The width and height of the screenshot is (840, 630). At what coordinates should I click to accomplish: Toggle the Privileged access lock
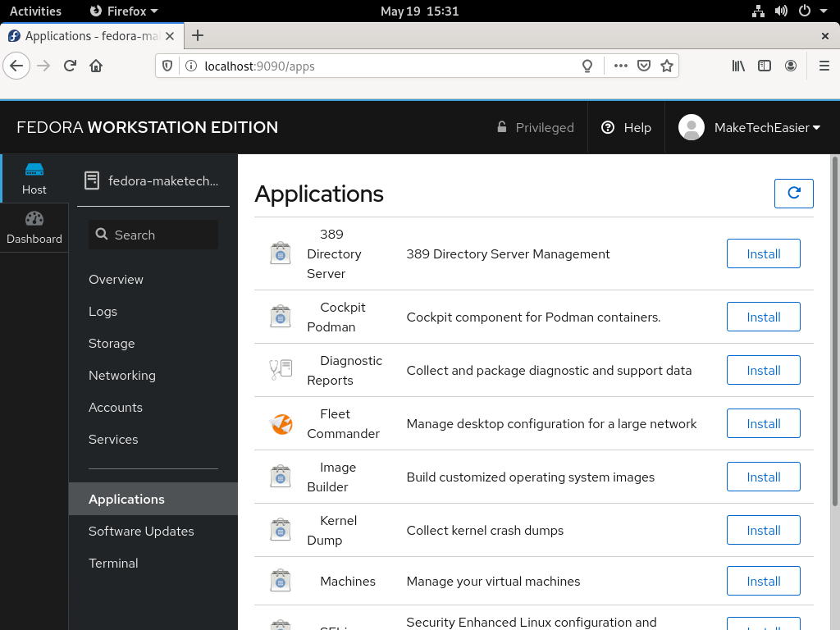536,127
